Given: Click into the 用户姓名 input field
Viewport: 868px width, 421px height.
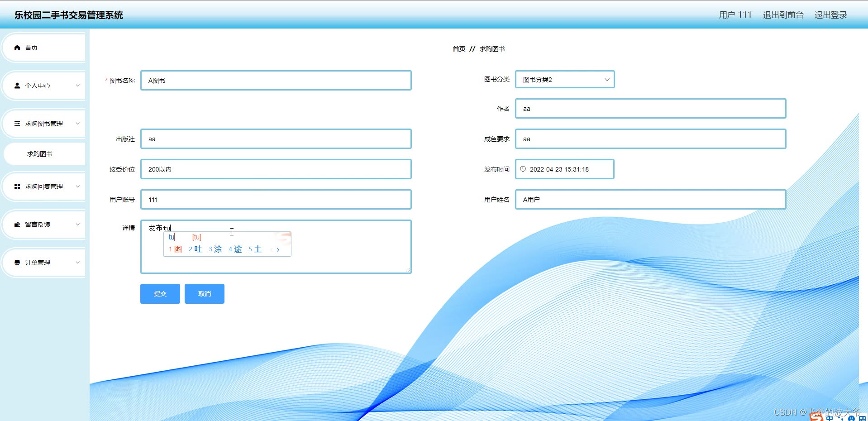Looking at the screenshot, I should click(x=651, y=200).
